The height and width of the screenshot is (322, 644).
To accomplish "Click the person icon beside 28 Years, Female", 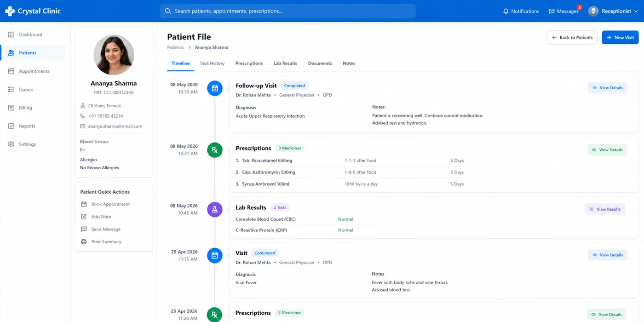I will pos(83,106).
